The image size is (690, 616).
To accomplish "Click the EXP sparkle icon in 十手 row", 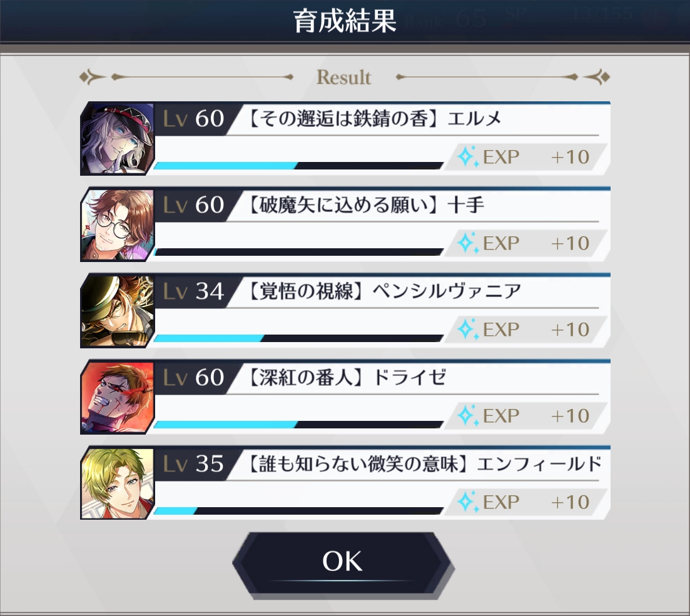I will [x=467, y=243].
